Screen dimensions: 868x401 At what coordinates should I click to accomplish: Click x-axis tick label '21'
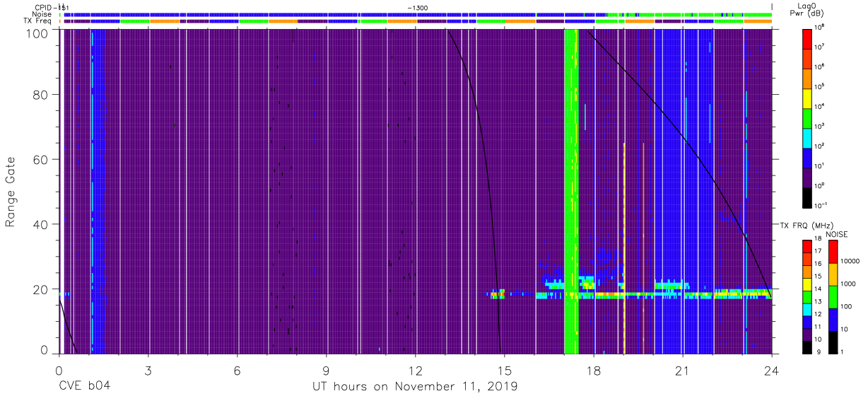click(x=683, y=370)
